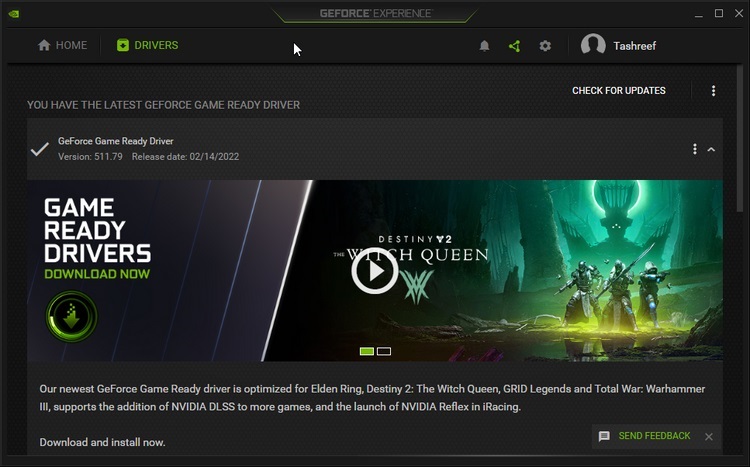Close the GeForce Experience window
This screenshot has height=467, width=750.
[739, 13]
